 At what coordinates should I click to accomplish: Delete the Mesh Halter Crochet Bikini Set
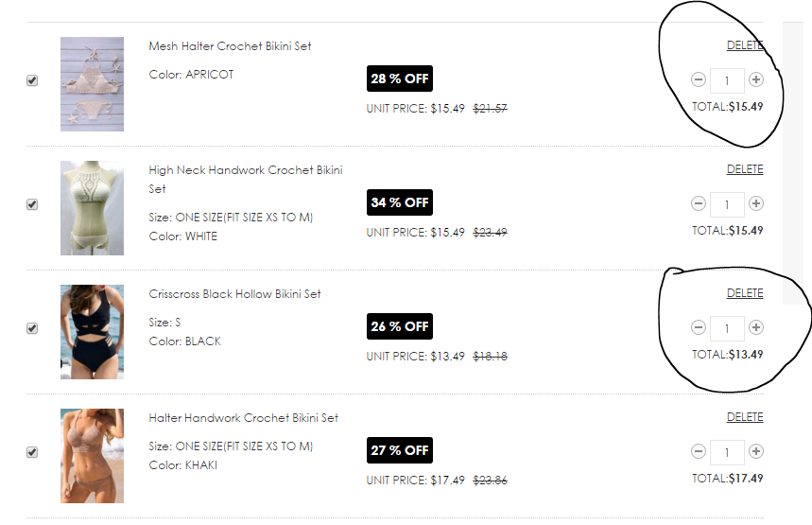tap(744, 45)
